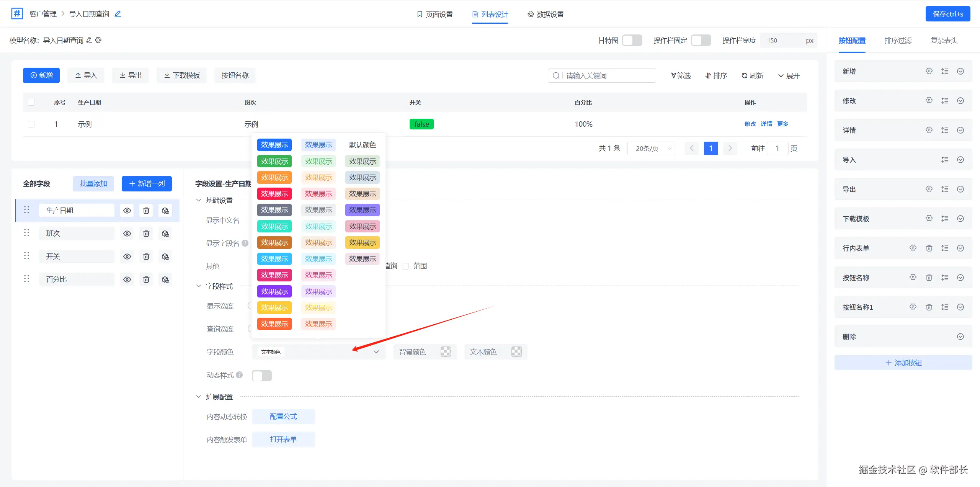Click the 请输入关键词 search field
The image size is (980, 487).
pyautogui.click(x=609, y=76)
